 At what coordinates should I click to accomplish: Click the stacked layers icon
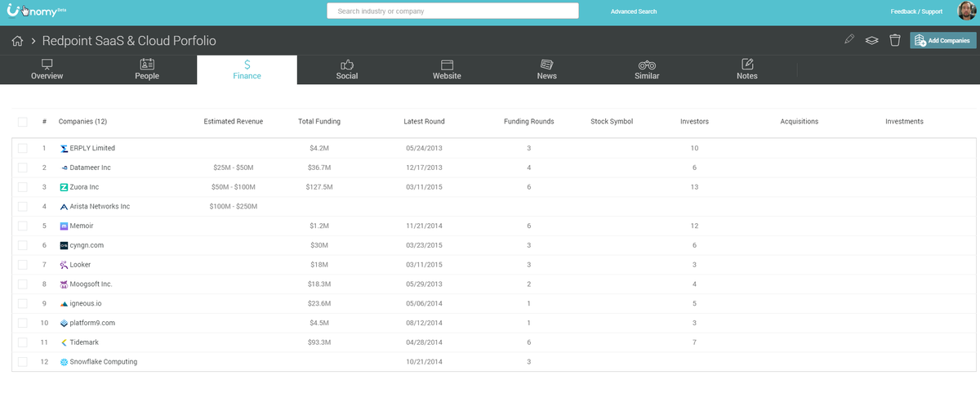click(x=871, y=40)
